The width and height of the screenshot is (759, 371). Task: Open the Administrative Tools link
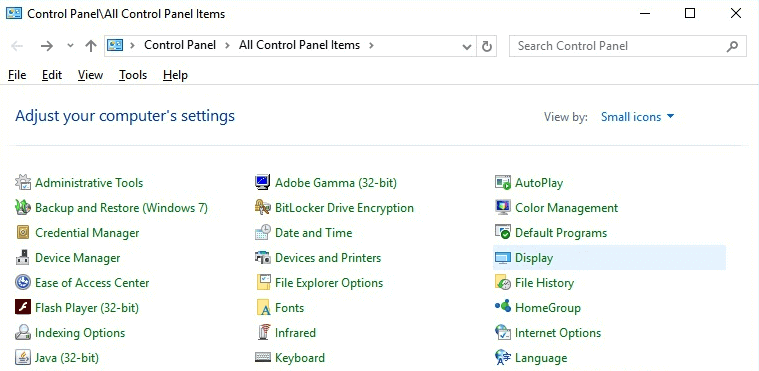point(89,183)
